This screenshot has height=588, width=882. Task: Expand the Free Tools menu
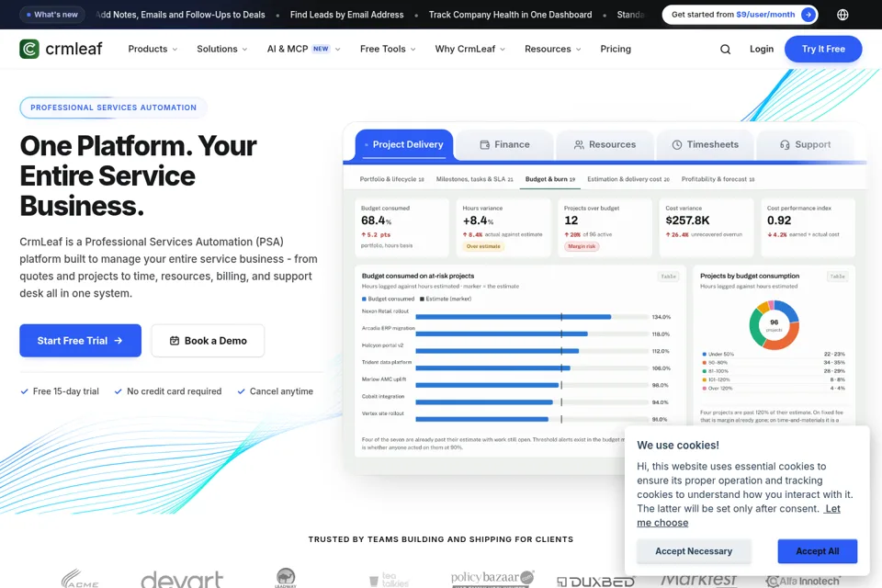pyautogui.click(x=388, y=49)
